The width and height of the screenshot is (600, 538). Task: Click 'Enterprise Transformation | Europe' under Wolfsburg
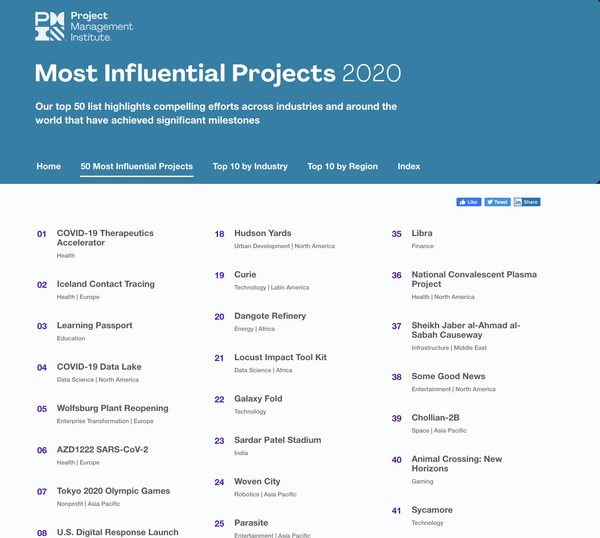105,421
